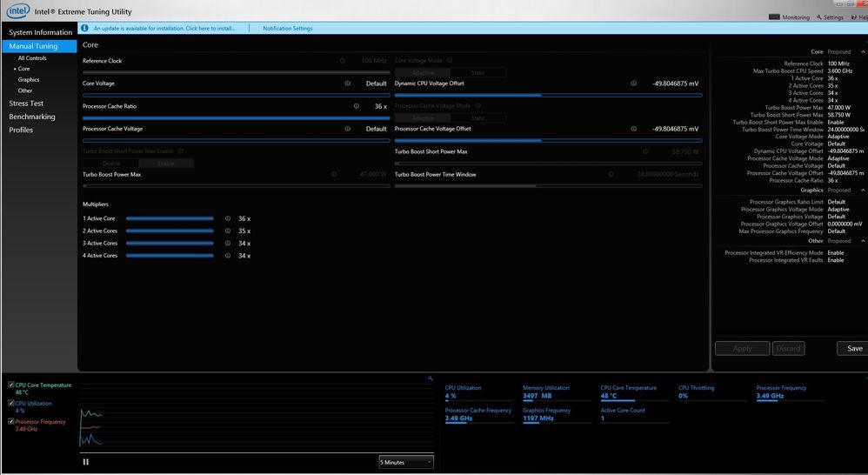The image size is (868, 475).
Task: Open 1 Active Core multiplier info icon
Action: (228, 218)
